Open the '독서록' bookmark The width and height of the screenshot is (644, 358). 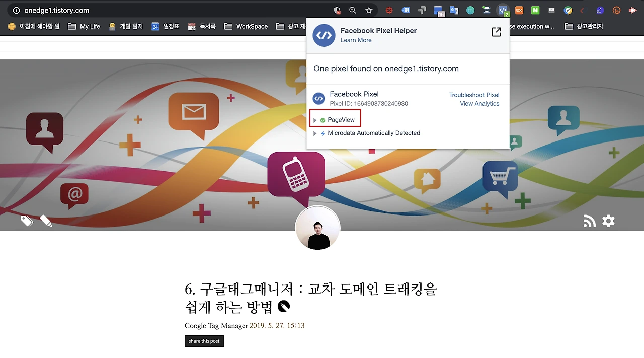201,26
